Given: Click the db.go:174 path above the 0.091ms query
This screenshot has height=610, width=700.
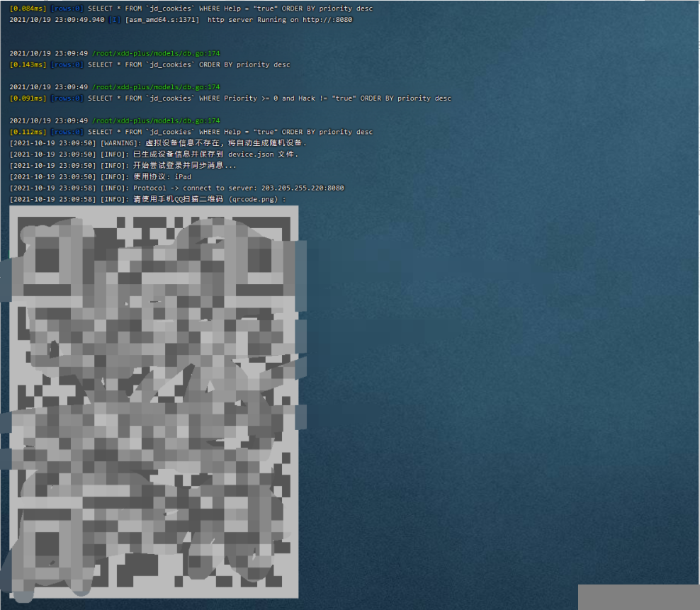Looking at the screenshot, I should click(x=156, y=87).
